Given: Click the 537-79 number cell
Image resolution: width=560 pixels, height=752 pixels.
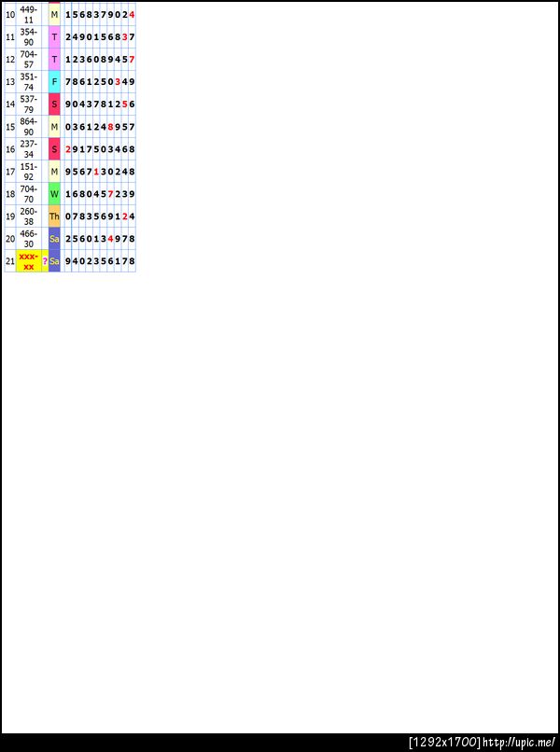Looking at the screenshot, I should click(29, 104).
